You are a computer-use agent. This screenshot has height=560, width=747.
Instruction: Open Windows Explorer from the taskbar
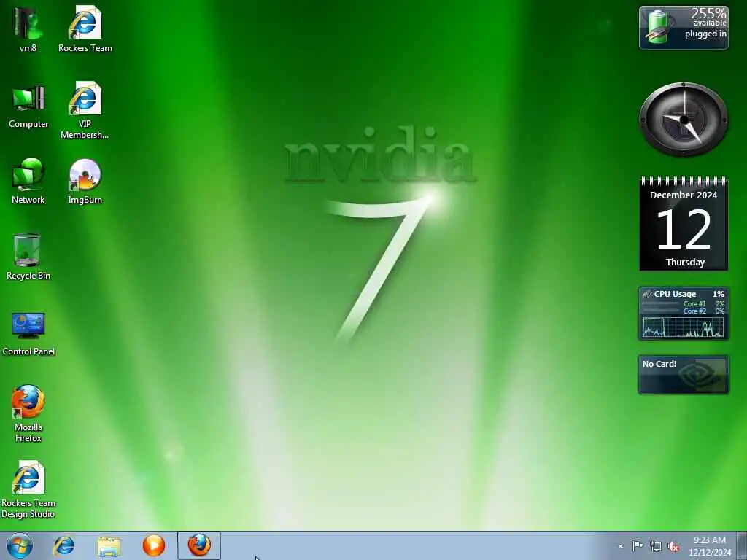click(109, 545)
